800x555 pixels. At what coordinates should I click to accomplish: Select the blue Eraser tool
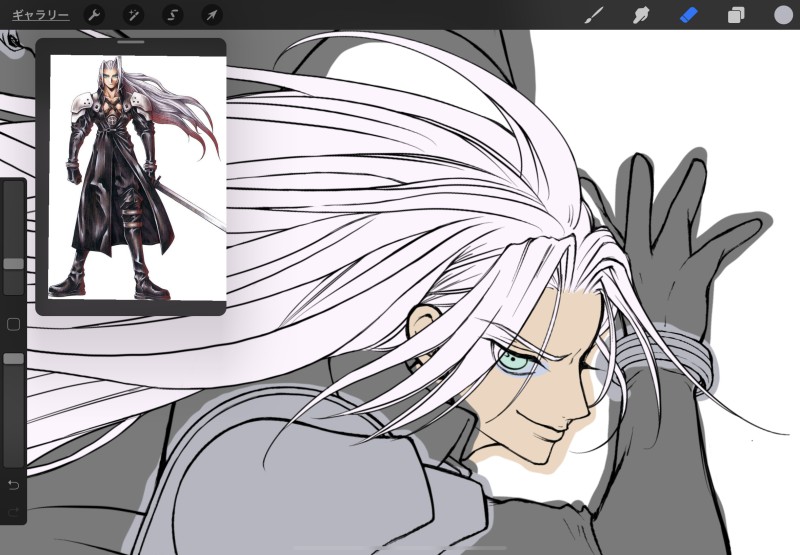tap(689, 15)
